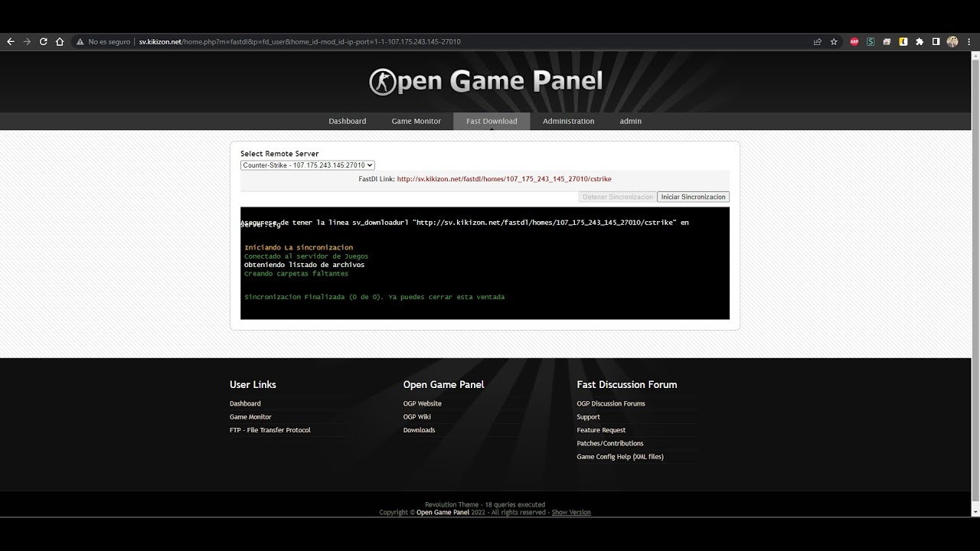
Task: Open the Feature Request link
Action: [x=601, y=430]
